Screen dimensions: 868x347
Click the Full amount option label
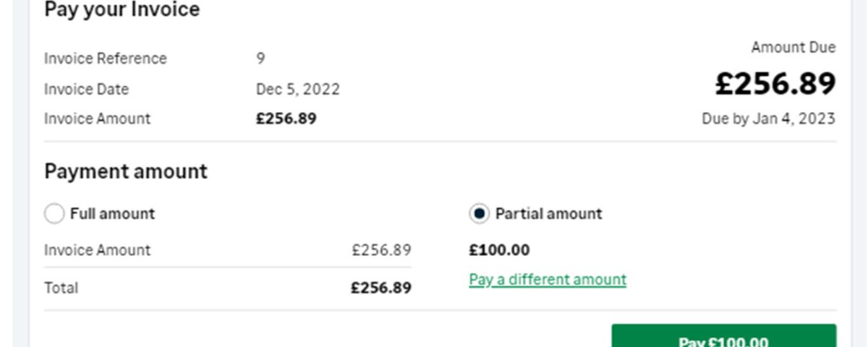click(112, 214)
